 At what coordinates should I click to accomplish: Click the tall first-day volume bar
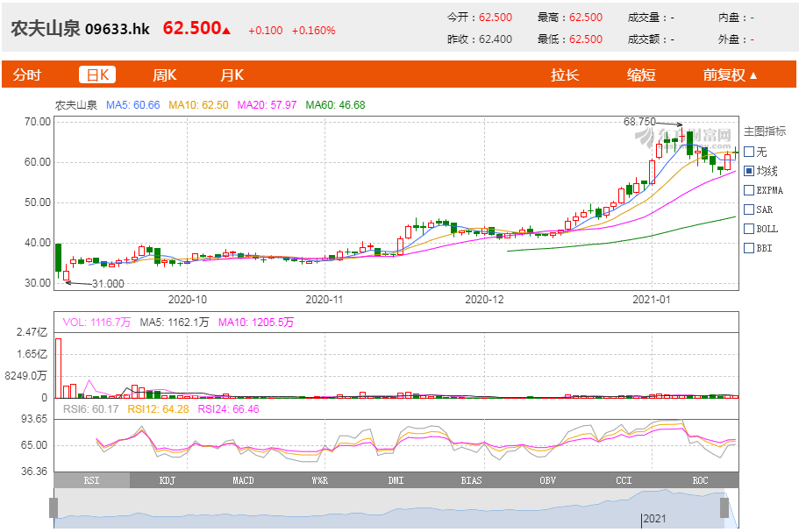point(58,368)
